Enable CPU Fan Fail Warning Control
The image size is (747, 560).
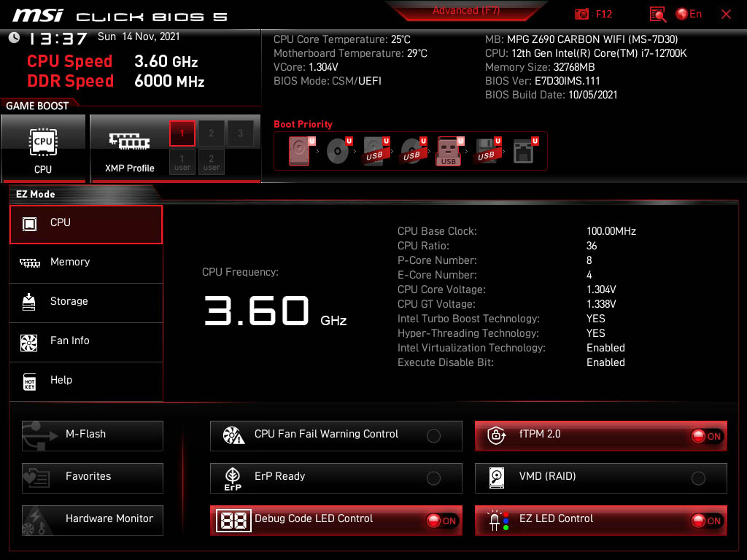pyautogui.click(x=433, y=436)
